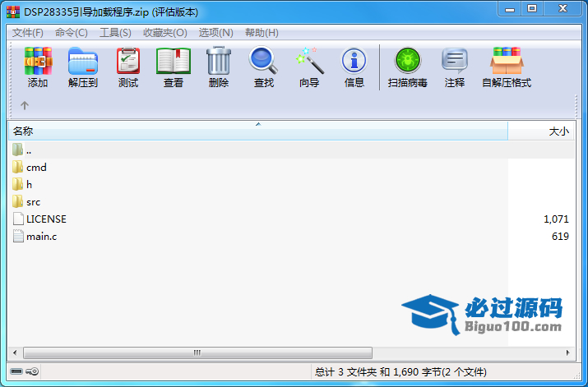The width and height of the screenshot is (588, 387).
Task: Click the 删除 (Delete) trash icon
Action: (219, 61)
